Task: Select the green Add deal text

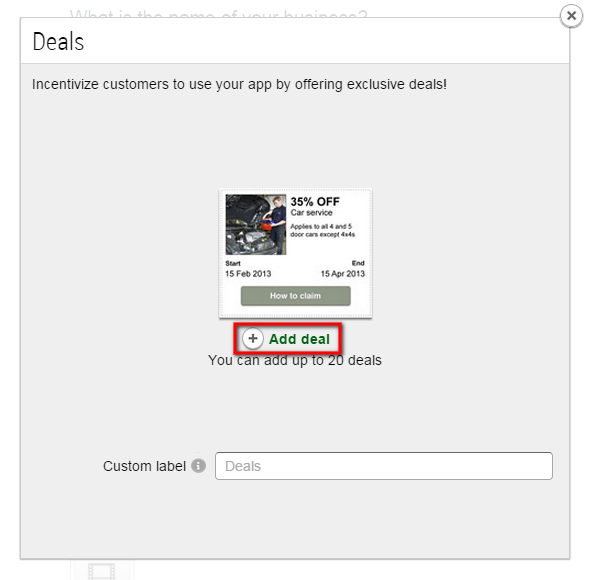Action: tap(299, 339)
